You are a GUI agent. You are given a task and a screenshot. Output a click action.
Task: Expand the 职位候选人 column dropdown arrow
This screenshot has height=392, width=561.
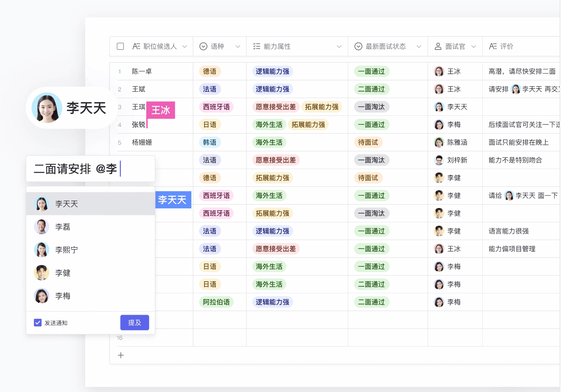coord(185,46)
